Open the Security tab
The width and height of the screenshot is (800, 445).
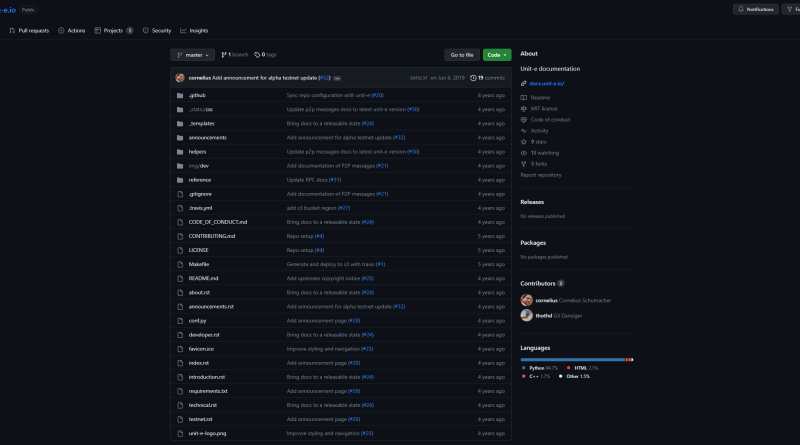click(157, 31)
